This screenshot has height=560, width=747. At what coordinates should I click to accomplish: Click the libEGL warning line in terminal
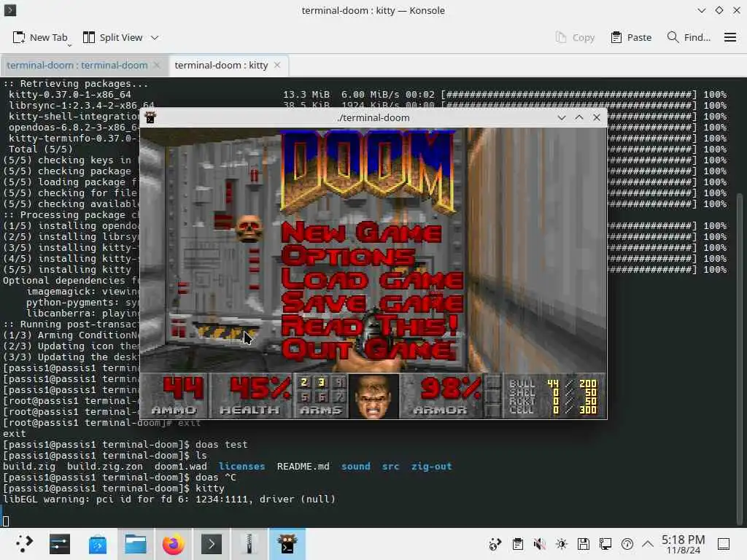point(169,499)
